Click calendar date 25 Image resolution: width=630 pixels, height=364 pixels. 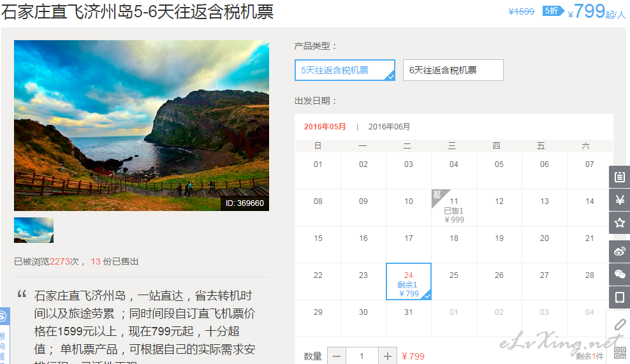click(x=453, y=275)
